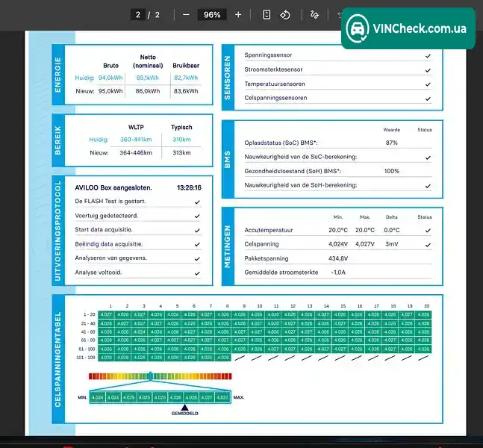Viewport: 483px width, 448px height.
Task: Click the 4,024V minimum cell voltage
Action: tap(338, 244)
